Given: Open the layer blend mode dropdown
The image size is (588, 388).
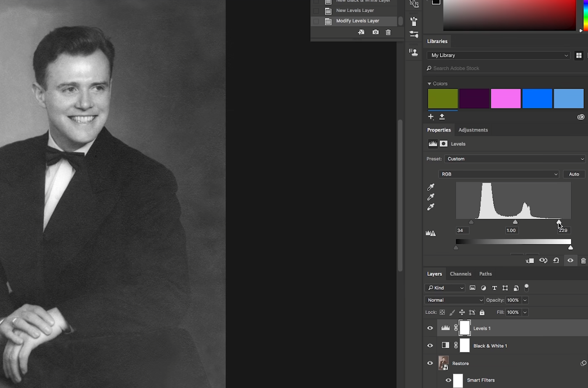Looking at the screenshot, I should click(454, 300).
